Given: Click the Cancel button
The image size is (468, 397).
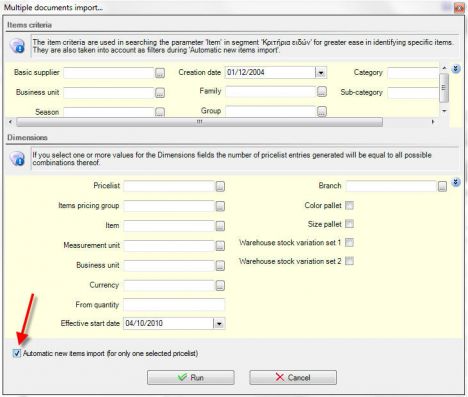Looking at the screenshot, I should [x=293, y=378].
